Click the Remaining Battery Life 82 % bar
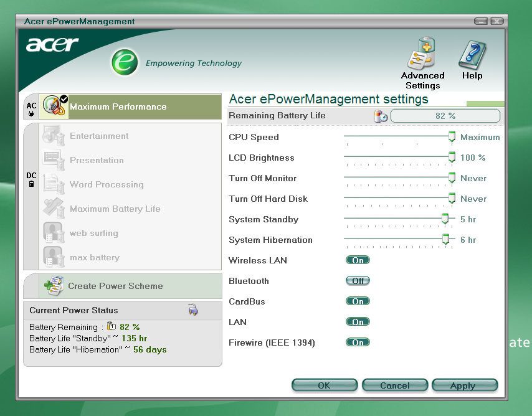Image resolution: width=532 pixels, height=416 pixels. tap(445, 116)
